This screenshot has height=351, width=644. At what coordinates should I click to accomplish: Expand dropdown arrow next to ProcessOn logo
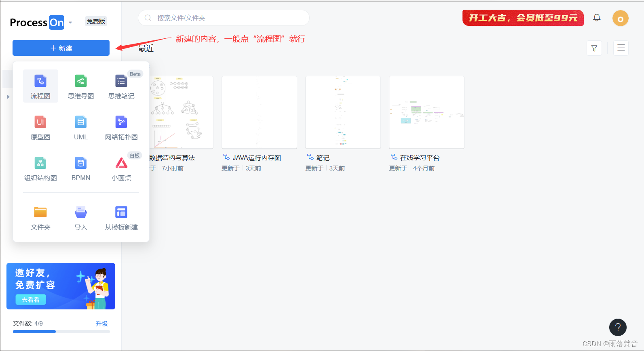pos(70,23)
